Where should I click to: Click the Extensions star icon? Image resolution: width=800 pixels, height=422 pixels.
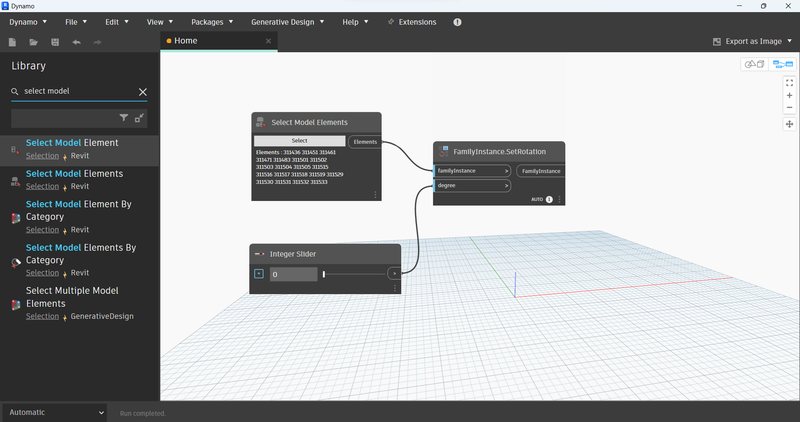point(391,22)
